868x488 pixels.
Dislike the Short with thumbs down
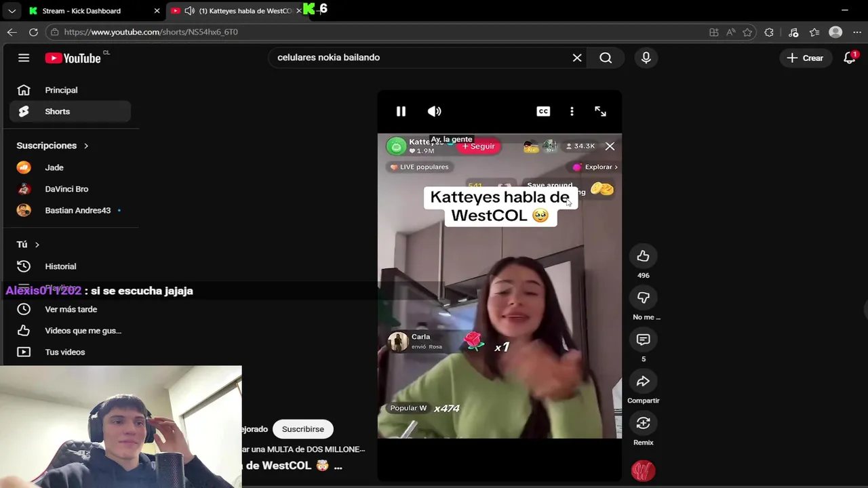click(x=643, y=298)
